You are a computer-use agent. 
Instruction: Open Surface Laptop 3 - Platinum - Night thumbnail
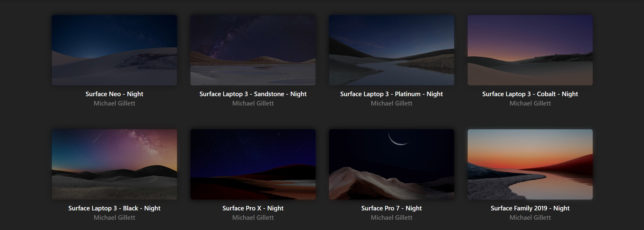tap(392, 50)
